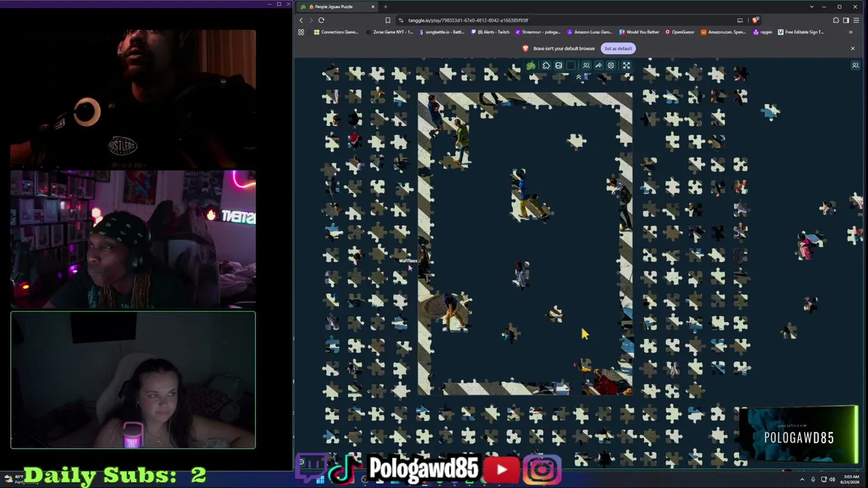Viewport: 868px width, 488px height.
Task: Open Zorse Game NYT bookmark
Action: coord(389,32)
